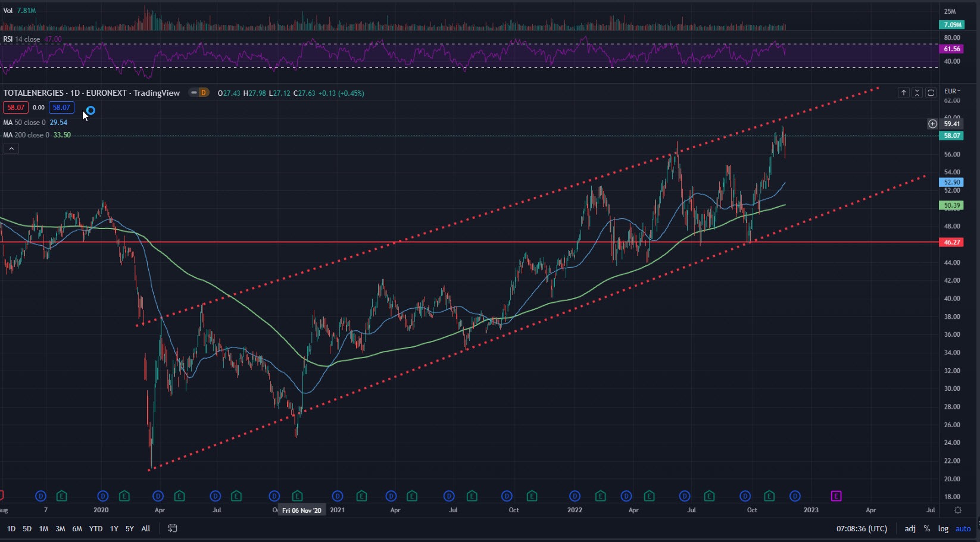Viewport: 980px width, 542px height.
Task: Select the 1D time range
Action: point(11,528)
